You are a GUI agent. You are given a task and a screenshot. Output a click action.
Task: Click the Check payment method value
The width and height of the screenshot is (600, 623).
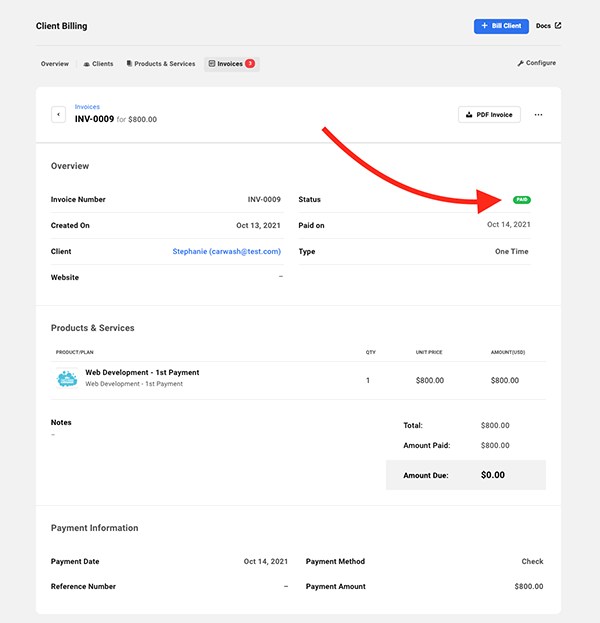[x=532, y=562]
